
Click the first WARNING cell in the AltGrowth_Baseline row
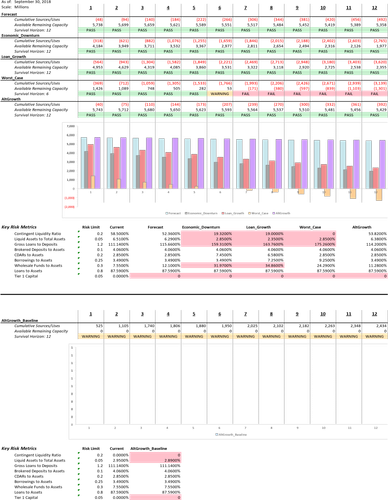click(91, 336)
